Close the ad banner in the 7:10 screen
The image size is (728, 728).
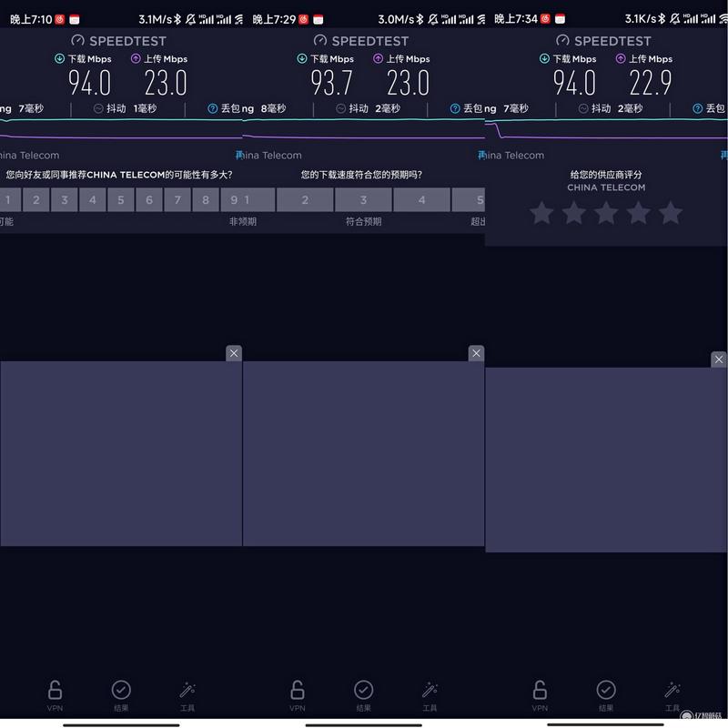coord(234,353)
